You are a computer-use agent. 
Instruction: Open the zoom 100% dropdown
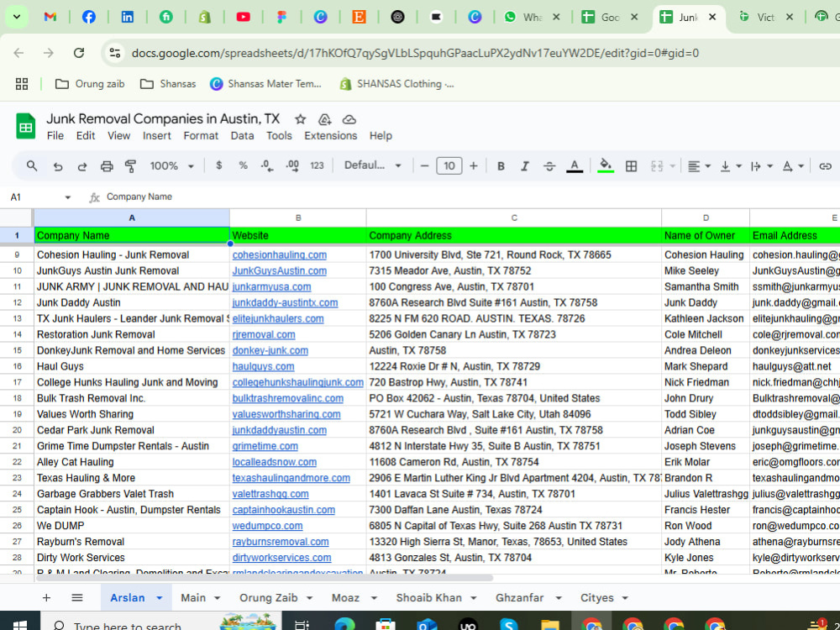pos(171,165)
